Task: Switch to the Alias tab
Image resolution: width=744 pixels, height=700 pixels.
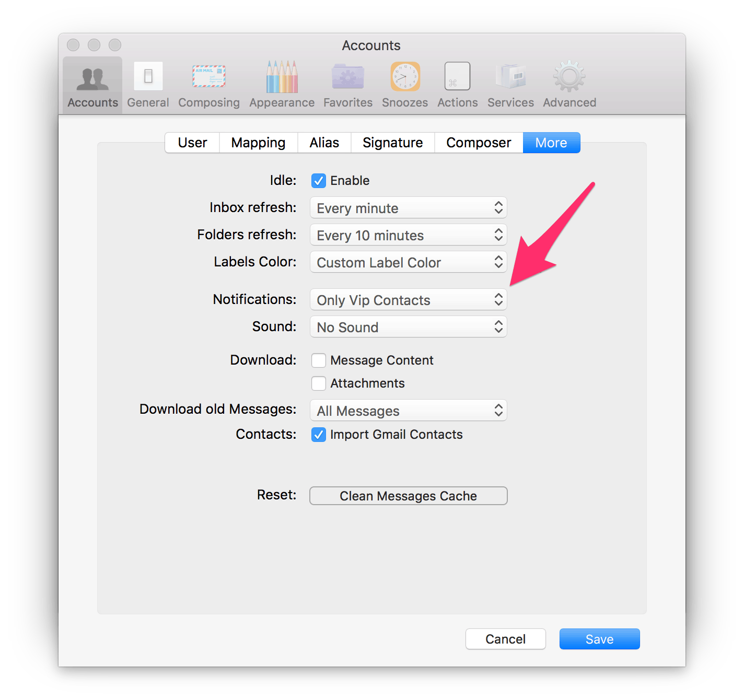Action: 324,143
